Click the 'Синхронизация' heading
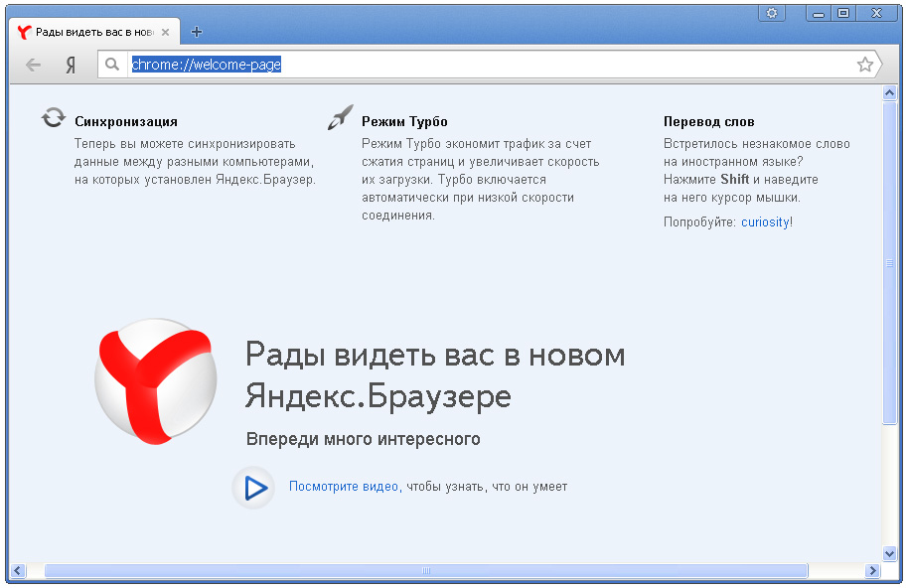Screen dimensions: 906x588 coord(126,122)
